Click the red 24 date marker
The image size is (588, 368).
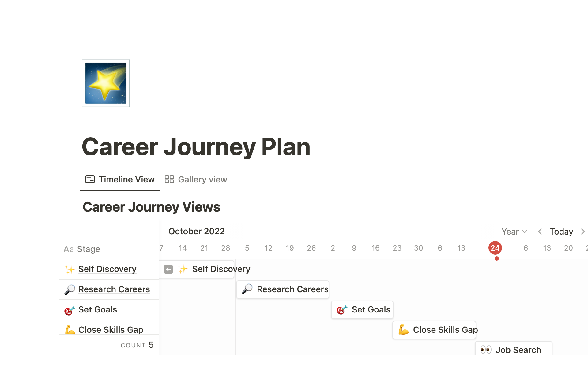[495, 248]
